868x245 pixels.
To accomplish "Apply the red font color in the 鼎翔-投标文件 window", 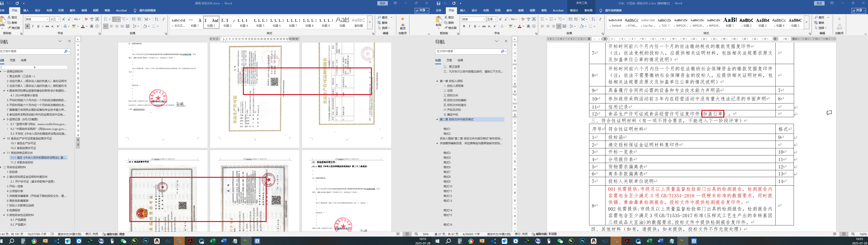I will click(83, 26).
